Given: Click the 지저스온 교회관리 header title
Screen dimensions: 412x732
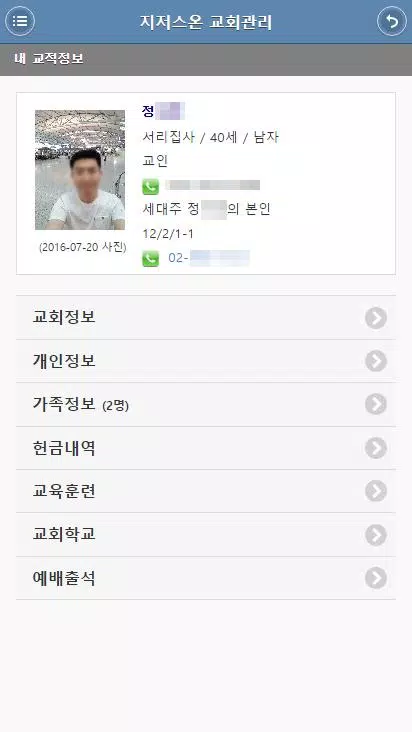Looking at the screenshot, I should pyautogui.click(x=206, y=22).
